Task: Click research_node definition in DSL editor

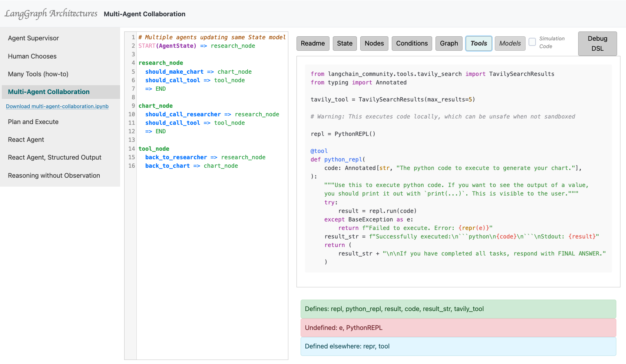Action: 160,63
